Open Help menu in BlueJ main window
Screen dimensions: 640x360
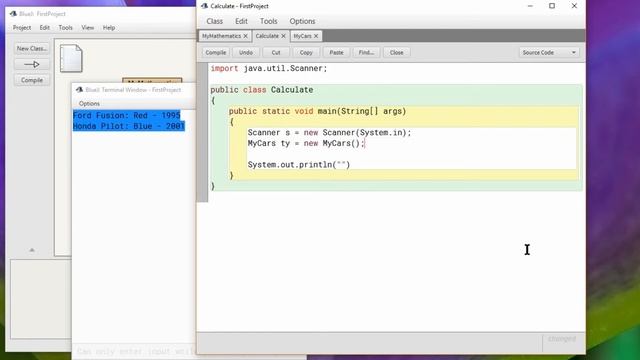pos(109,28)
